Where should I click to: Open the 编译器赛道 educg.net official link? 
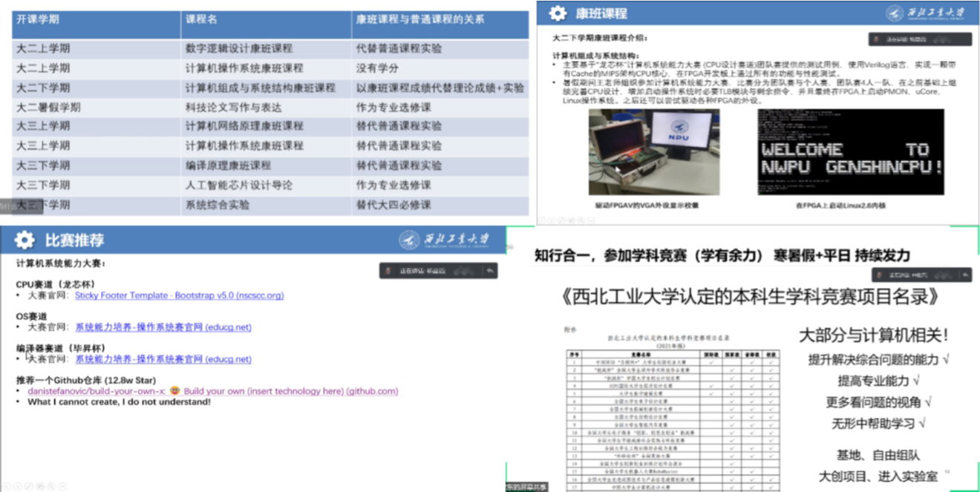coord(163,359)
